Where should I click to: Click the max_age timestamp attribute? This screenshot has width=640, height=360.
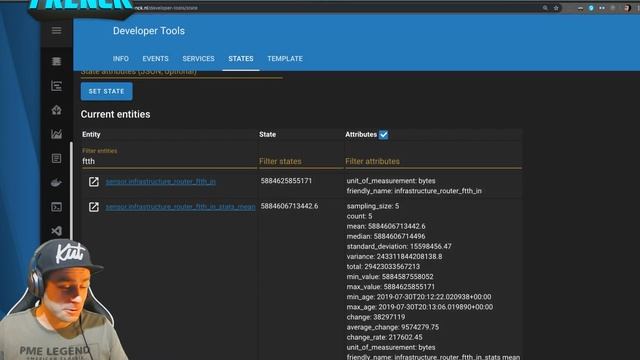tap(420, 307)
